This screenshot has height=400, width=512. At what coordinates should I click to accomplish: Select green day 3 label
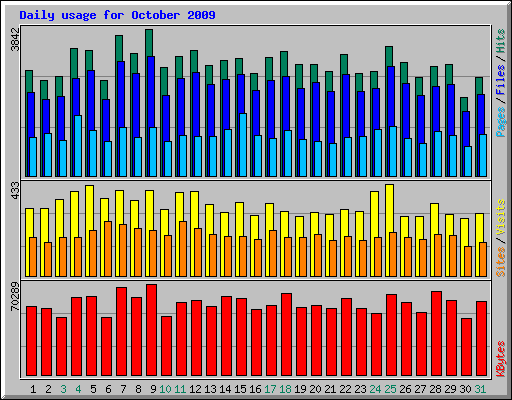pos(63,389)
